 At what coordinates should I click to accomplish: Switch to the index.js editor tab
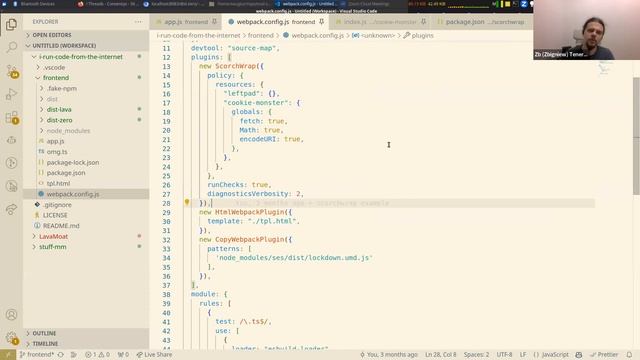point(380,22)
